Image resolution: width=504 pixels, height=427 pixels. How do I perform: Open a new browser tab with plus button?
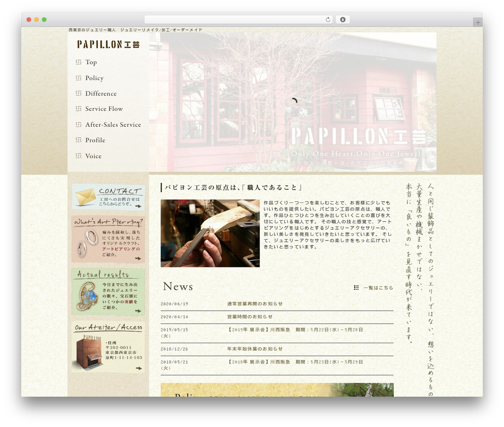coord(478,22)
